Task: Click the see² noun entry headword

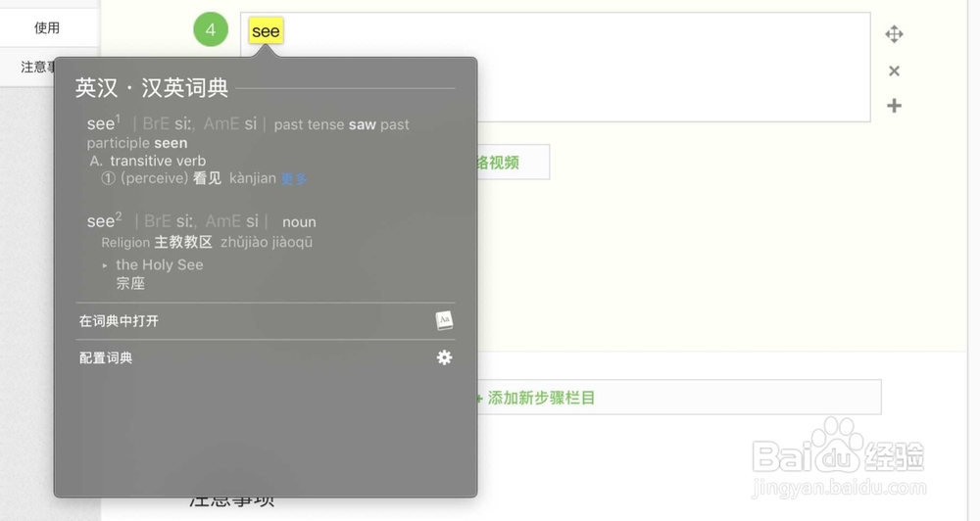Action: [105, 220]
